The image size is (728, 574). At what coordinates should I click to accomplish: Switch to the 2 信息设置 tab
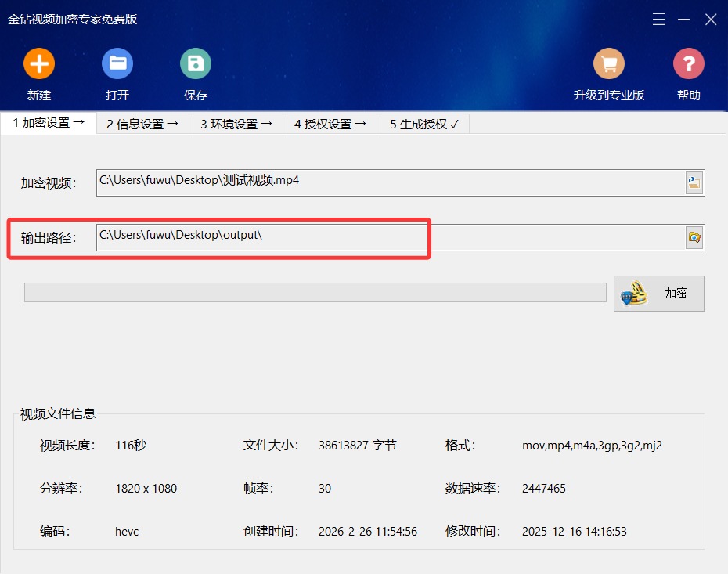tap(142, 124)
